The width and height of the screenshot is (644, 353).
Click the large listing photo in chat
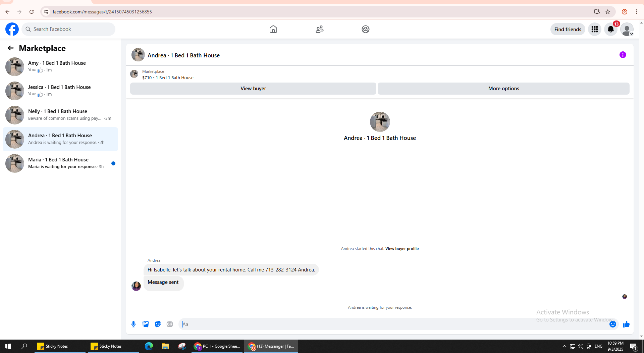(380, 122)
